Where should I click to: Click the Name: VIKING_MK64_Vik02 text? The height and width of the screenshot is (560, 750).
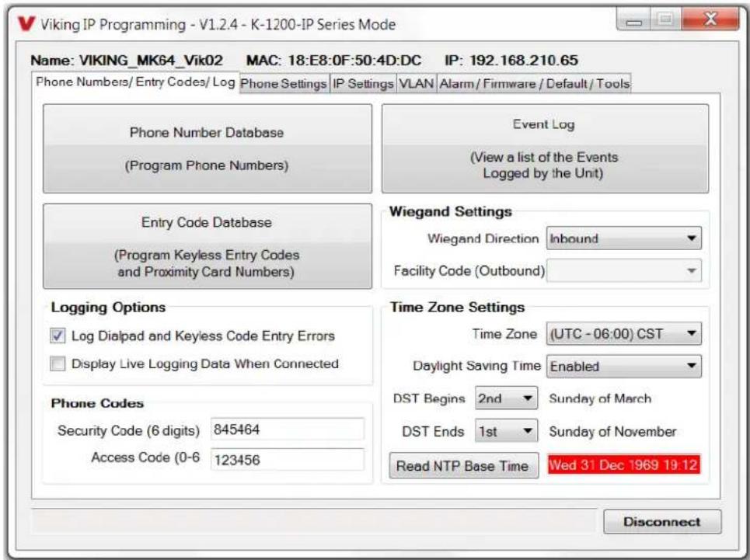click(x=127, y=61)
